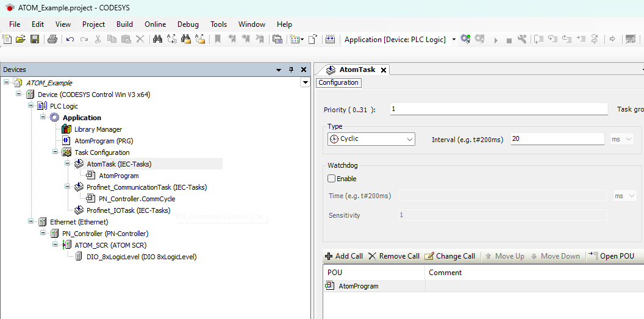Click the Delete X toolbar icon
Screen dimensions: 644x319
tap(140, 40)
